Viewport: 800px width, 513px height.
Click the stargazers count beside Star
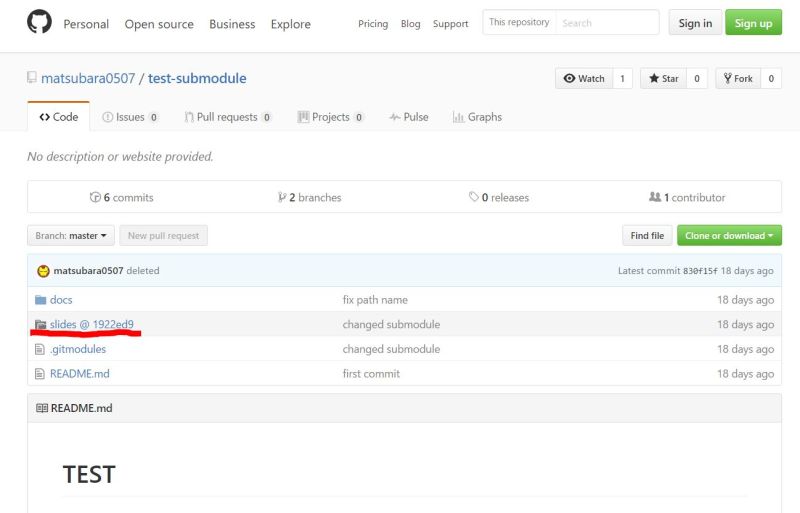[x=697, y=79]
